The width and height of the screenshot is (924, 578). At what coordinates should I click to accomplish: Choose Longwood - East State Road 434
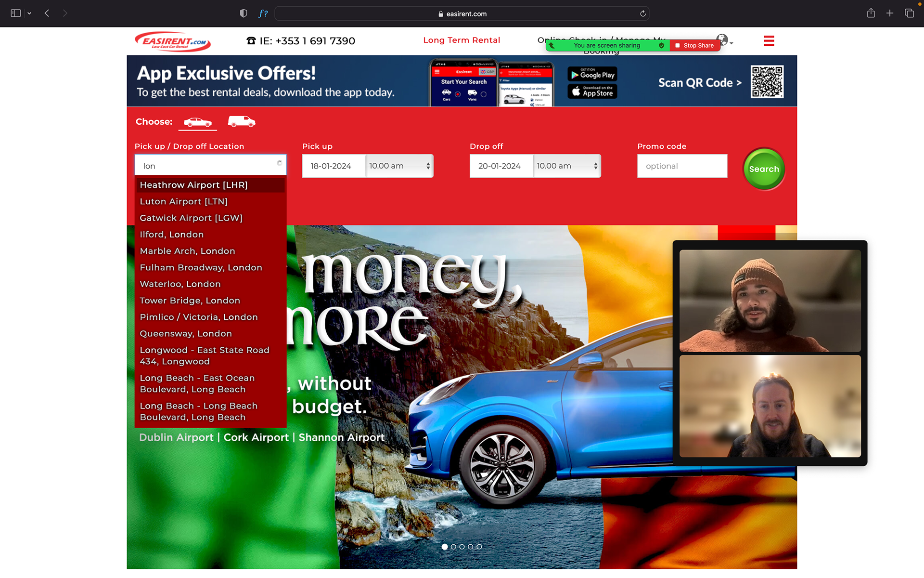point(210,355)
